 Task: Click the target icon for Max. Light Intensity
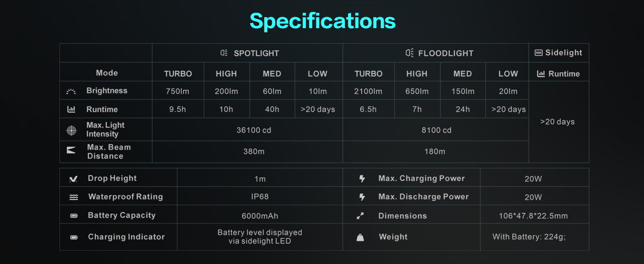[71, 130]
